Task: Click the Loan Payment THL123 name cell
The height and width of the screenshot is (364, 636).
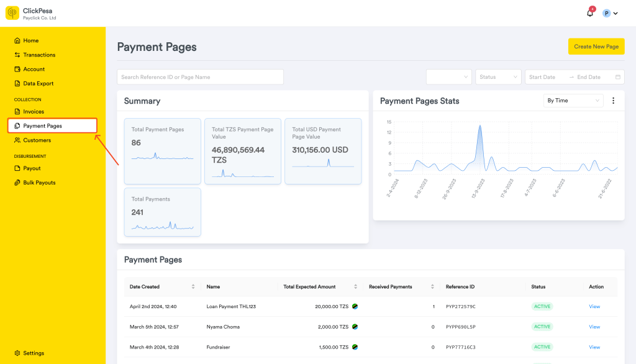Action: tap(231, 306)
